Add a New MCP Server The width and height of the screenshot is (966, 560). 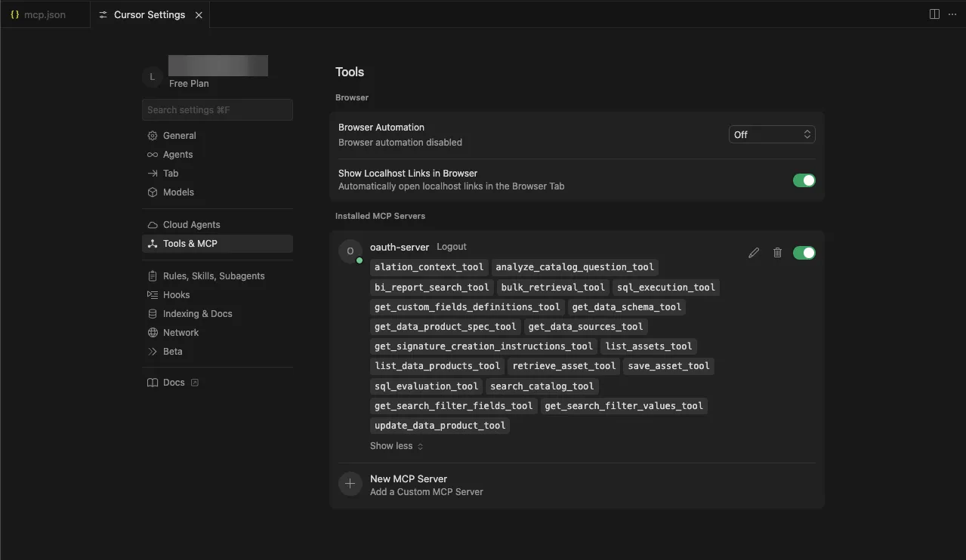pyautogui.click(x=408, y=478)
